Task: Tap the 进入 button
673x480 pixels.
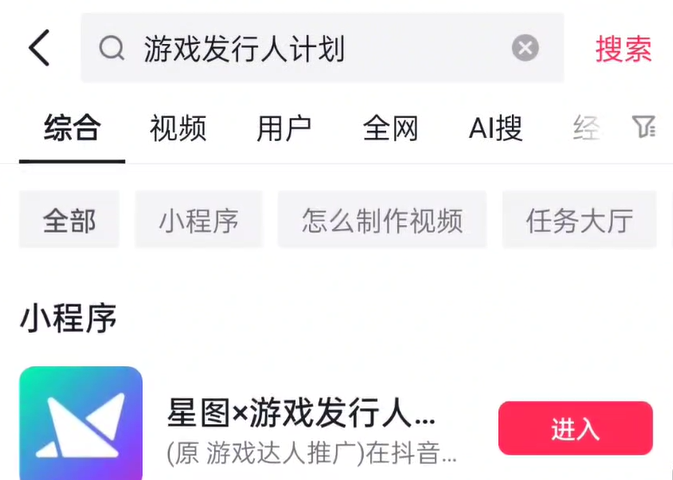Action: coord(575,428)
